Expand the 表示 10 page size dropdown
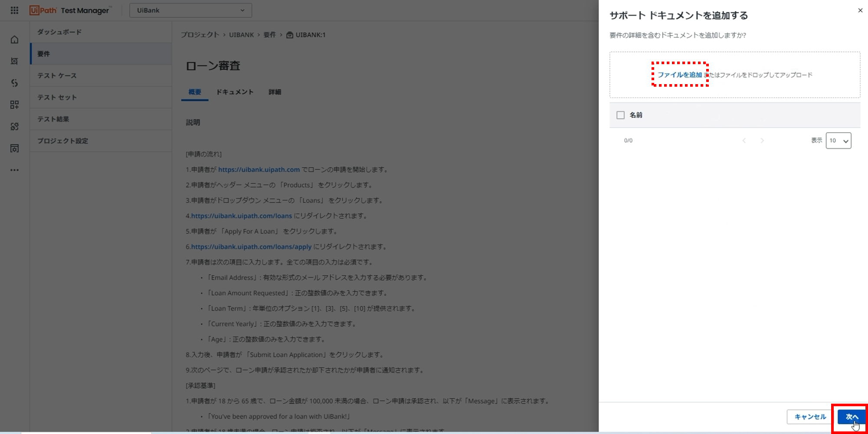 [838, 140]
